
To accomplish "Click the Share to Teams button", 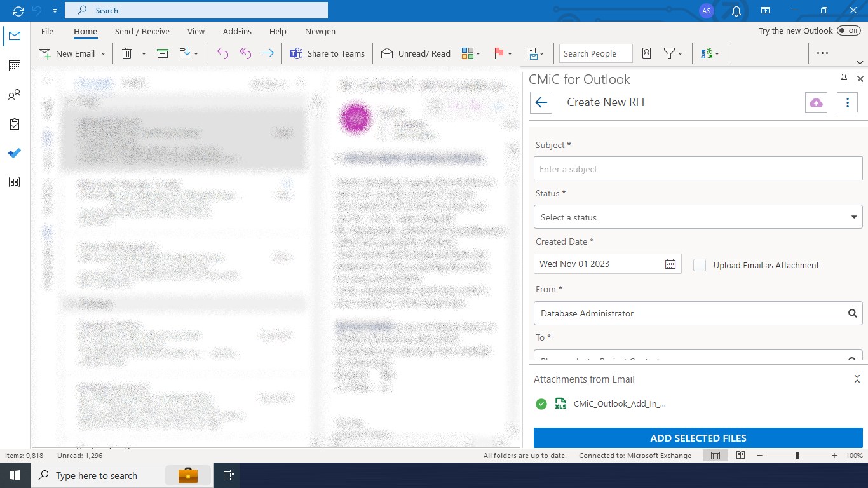I will click(328, 53).
